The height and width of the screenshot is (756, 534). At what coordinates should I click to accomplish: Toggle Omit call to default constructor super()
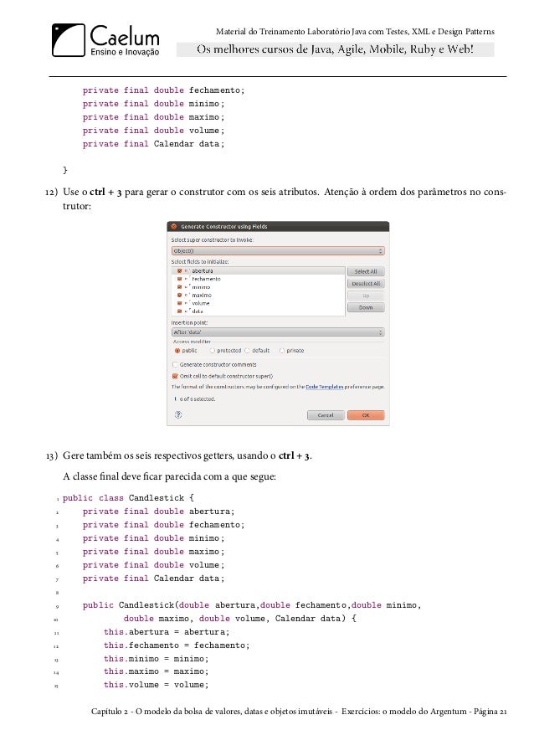pyautogui.click(x=175, y=376)
